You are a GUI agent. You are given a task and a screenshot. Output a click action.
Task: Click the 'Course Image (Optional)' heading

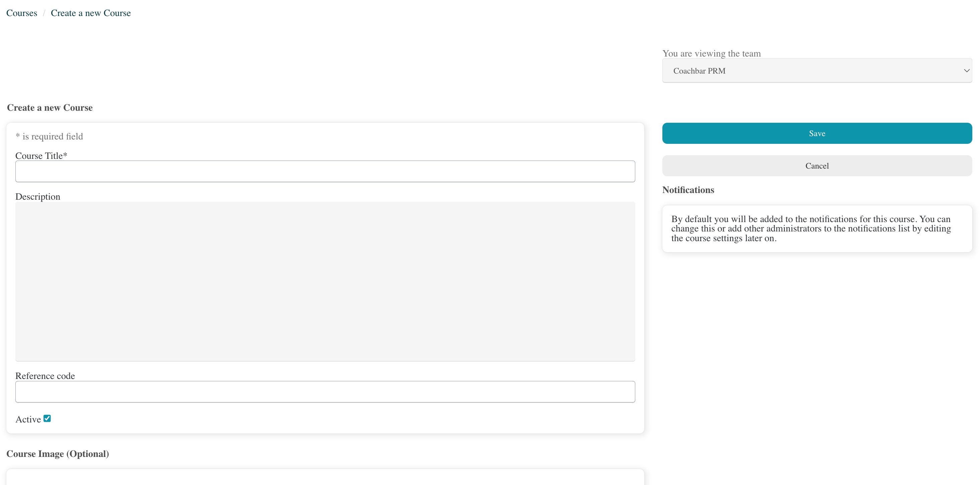(x=58, y=454)
